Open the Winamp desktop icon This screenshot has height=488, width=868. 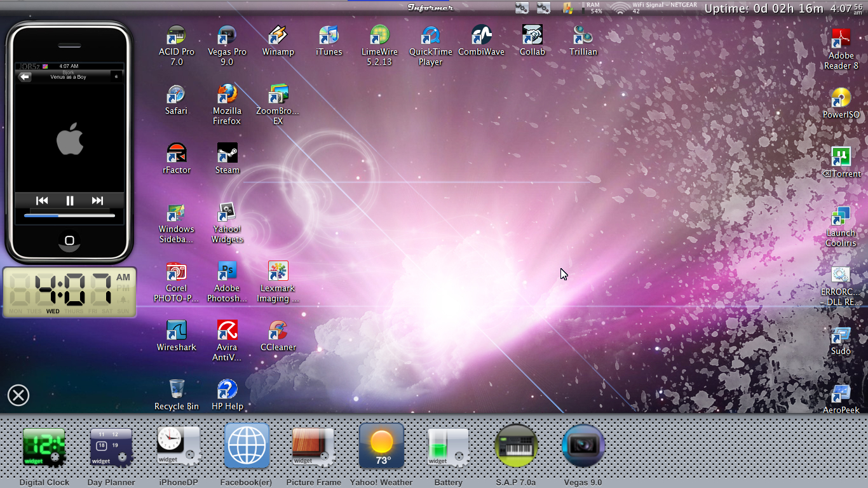pyautogui.click(x=278, y=41)
